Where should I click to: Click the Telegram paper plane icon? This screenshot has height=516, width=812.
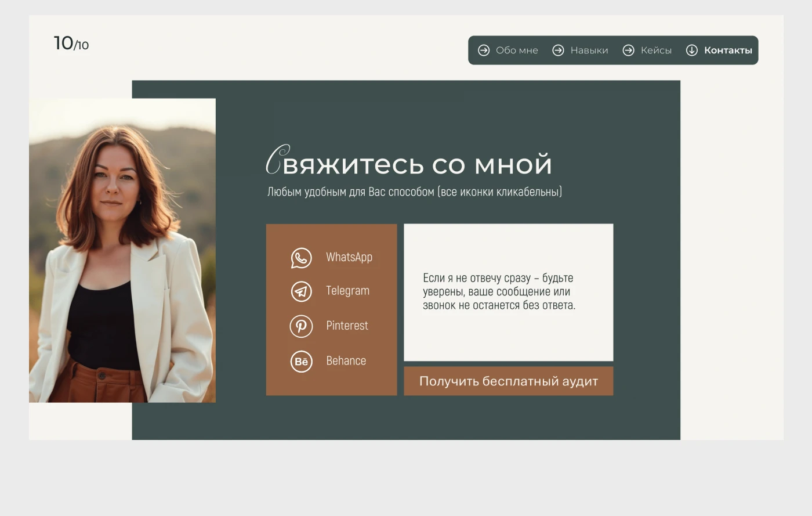click(301, 291)
